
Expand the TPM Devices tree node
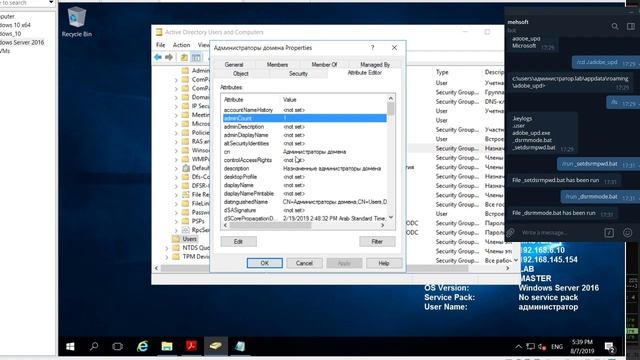(x=167, y=257)
